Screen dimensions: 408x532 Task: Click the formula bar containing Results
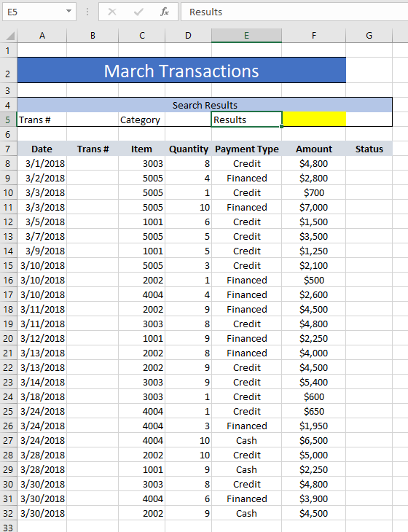[294, 12]
